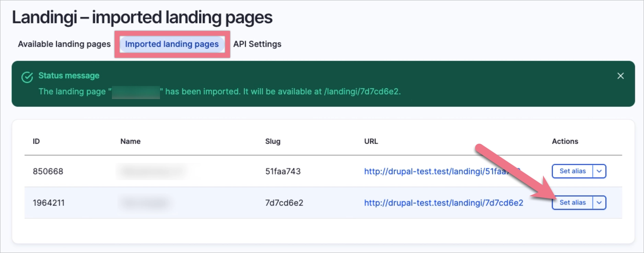Image resolution: width=644 pixels, height=253 pixels.
Task: Select ID cell 1964211
Action: (x=49, y=203)
